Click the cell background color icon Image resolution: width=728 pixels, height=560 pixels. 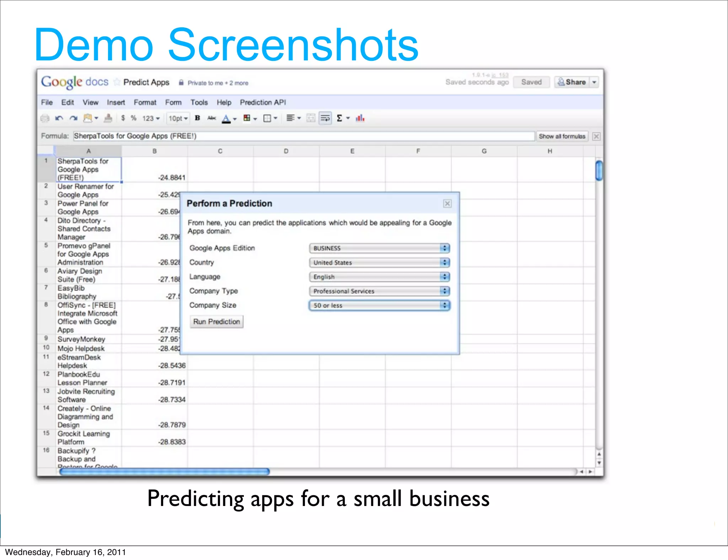[247, 118]
